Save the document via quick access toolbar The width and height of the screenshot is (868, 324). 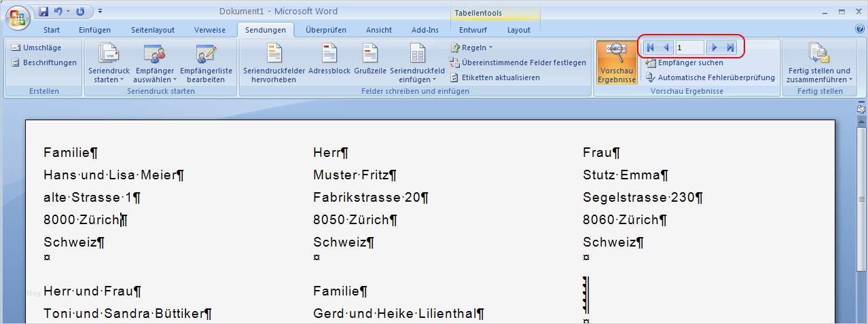click(43, 12)
